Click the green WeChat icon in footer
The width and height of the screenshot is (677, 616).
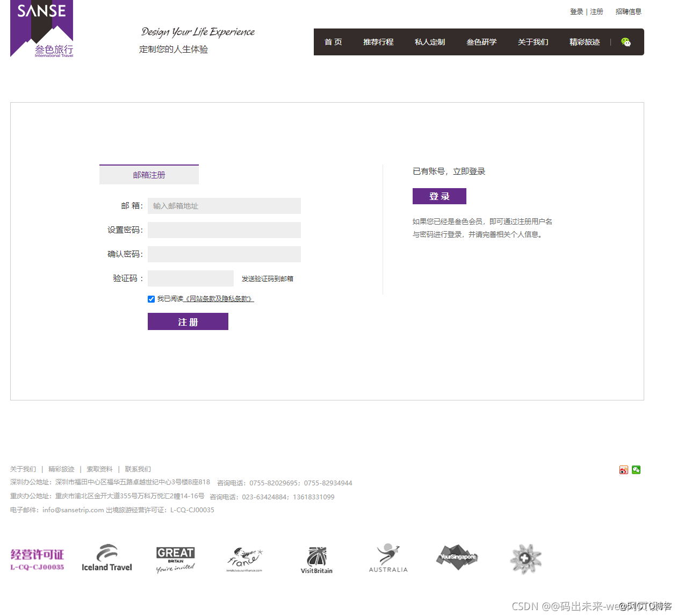tap(636, 470)
